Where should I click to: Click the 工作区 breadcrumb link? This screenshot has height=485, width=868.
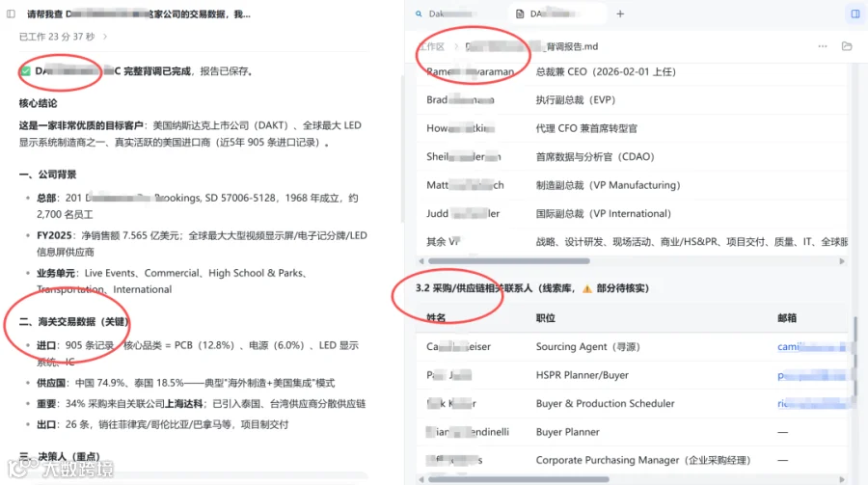point(432,46)
